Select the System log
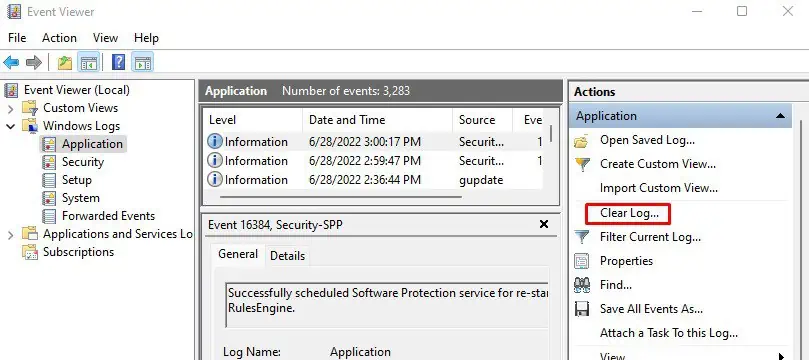The width and height of the screenshot is (809, 360). 80,198
